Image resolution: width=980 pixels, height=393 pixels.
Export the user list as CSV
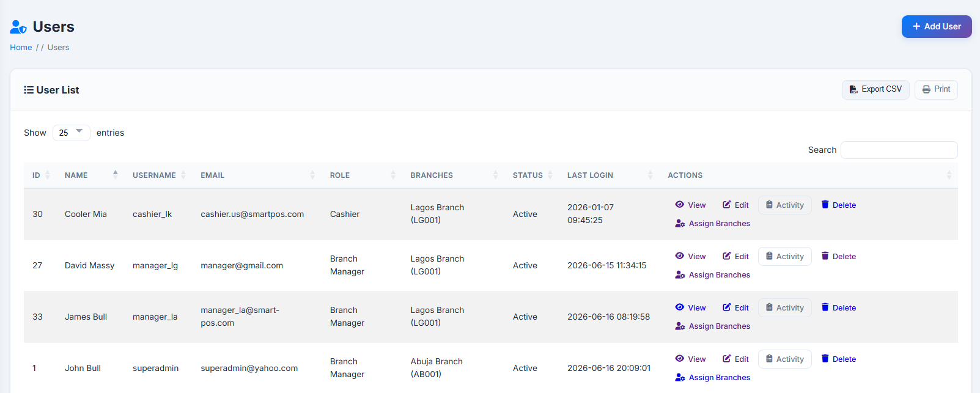point(875,89)
